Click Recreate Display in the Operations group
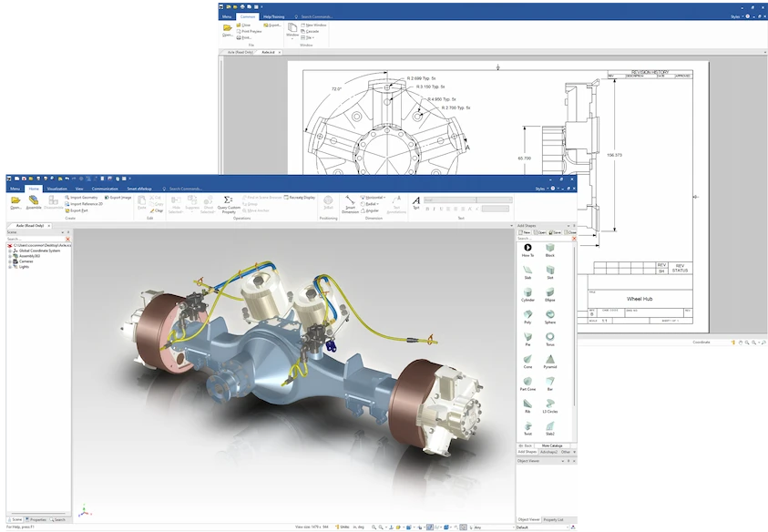768x532 pixels. pyautogui.click(x=300, y=197)
